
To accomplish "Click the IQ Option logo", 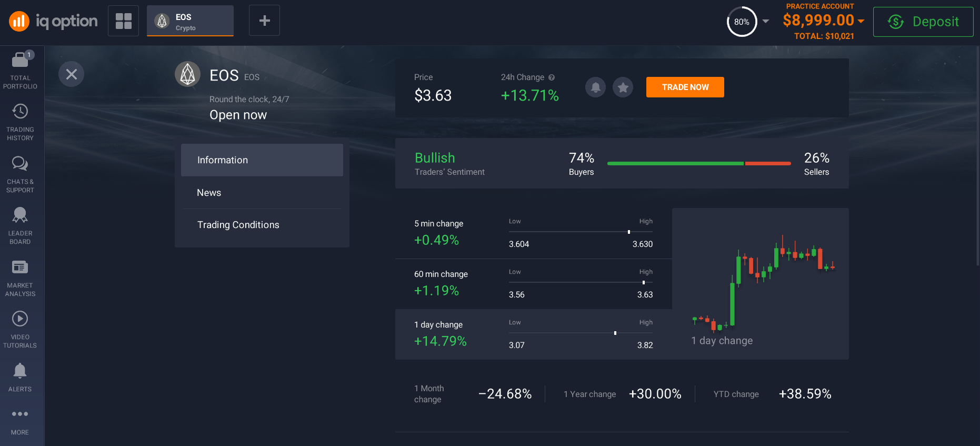I will tap(53, 21).
